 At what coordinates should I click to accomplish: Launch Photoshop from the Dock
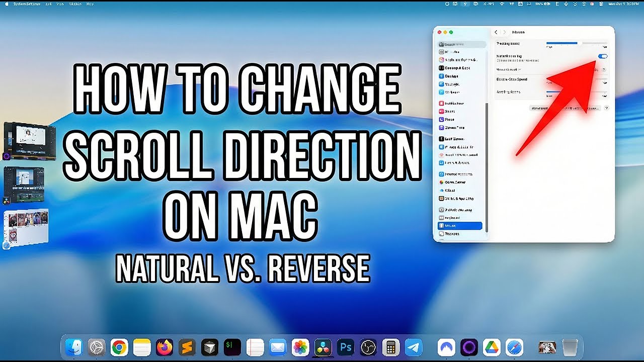pyautogui.click(x=346, y=347)
